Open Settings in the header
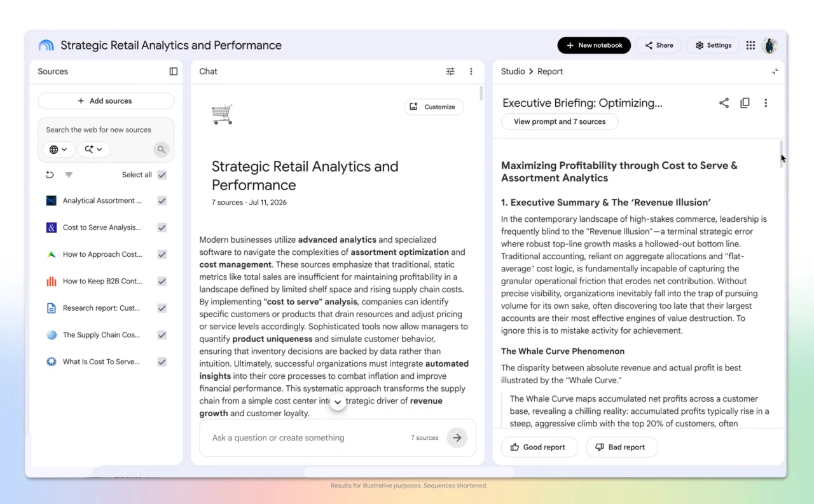This screenshot has height=504, width=814. pyautogui.click(x=713, y=45)
